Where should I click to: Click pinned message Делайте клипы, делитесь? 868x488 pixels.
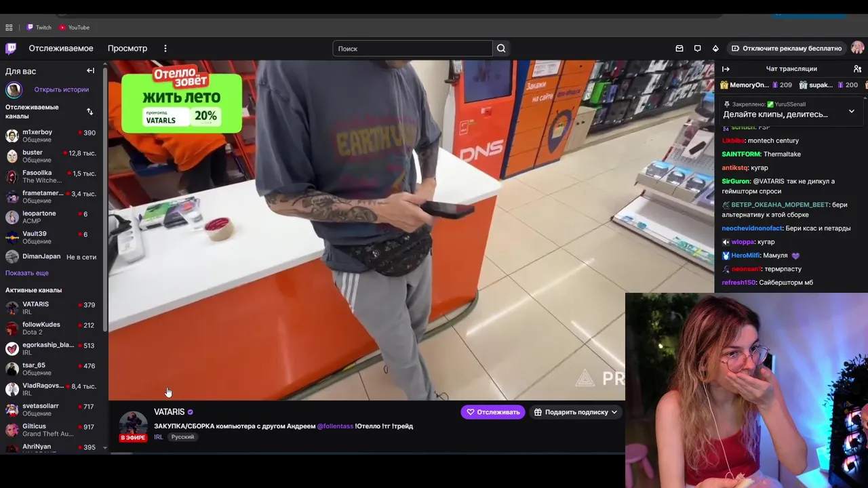point(775,115)
